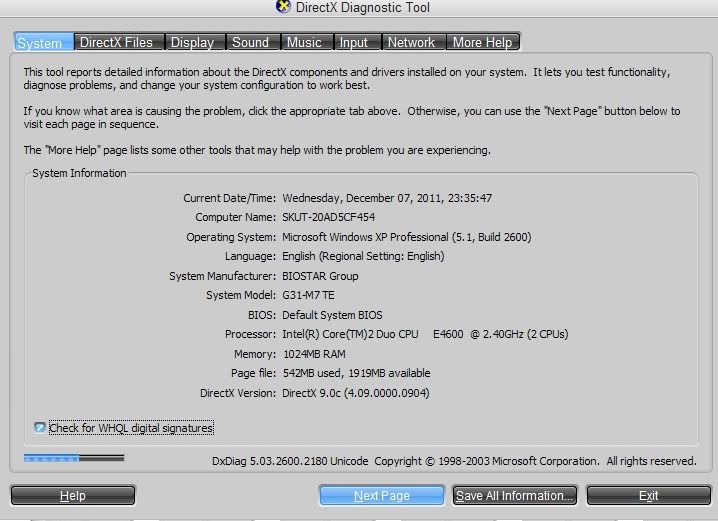Click BIOSTAR Group manufacturer text
Viewport: 718px width, 521px height.
320,276
